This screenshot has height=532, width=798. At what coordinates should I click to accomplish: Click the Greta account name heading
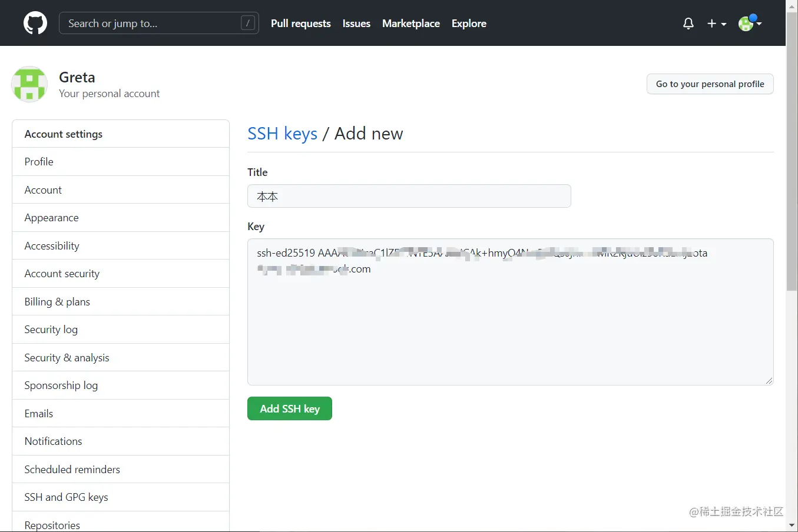point(77,77)
